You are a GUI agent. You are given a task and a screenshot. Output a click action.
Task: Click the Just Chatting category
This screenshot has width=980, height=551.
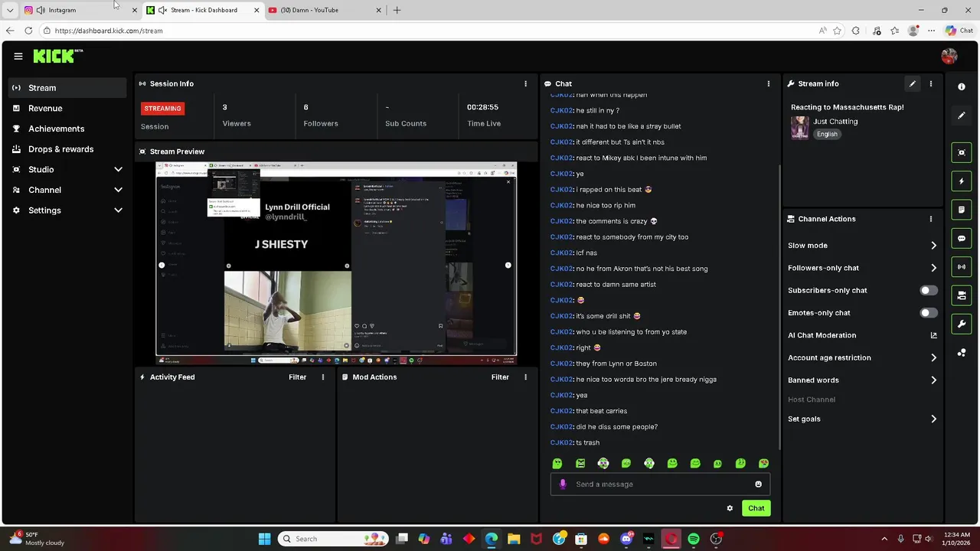point(835,121)
